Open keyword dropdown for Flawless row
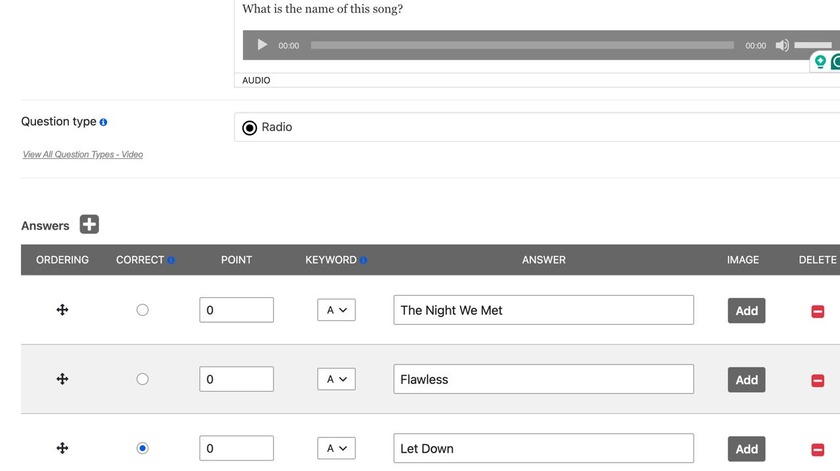 pos(336,379)
